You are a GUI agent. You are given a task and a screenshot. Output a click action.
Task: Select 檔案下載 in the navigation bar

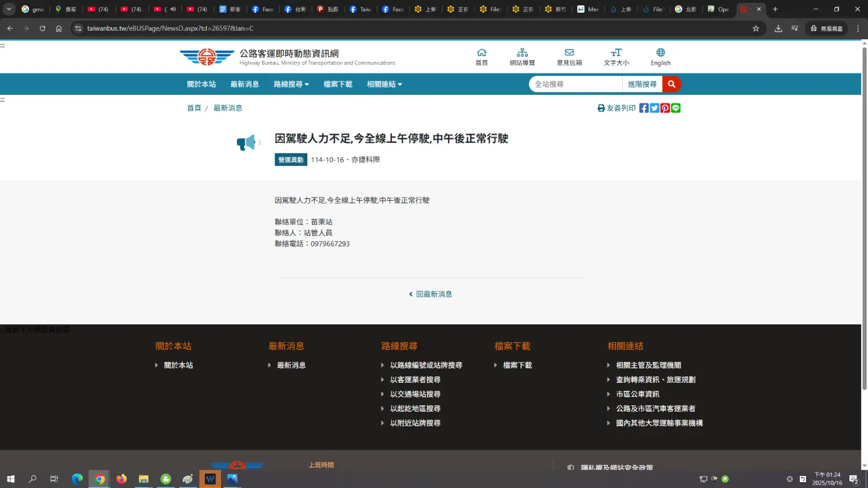pyautogui.click(x=338, y=84)
